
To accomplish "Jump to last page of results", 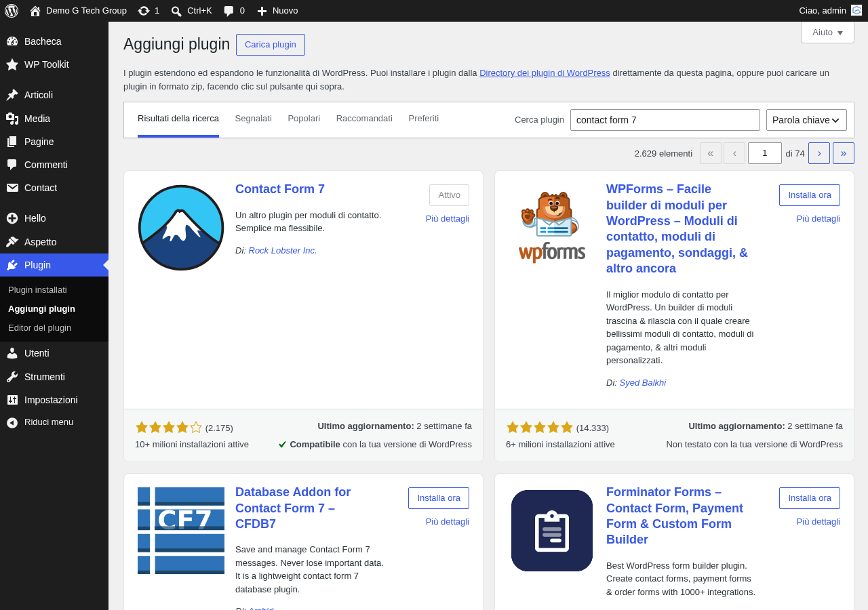I will (x=844, y=153).
